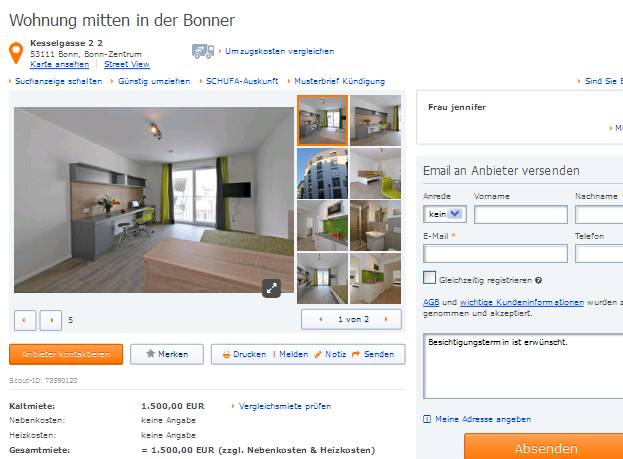
Task: Open the Street View link
Action: [x=127, y=64]
